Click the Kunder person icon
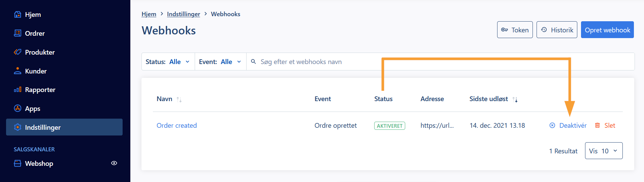 (18, 71)
